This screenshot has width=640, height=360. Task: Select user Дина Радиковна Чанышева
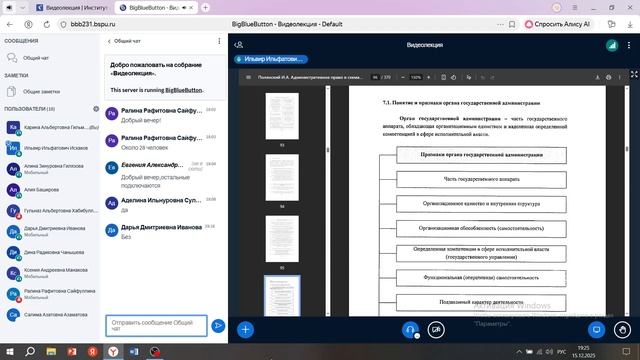pyautogui.click(x=52, y=252)
